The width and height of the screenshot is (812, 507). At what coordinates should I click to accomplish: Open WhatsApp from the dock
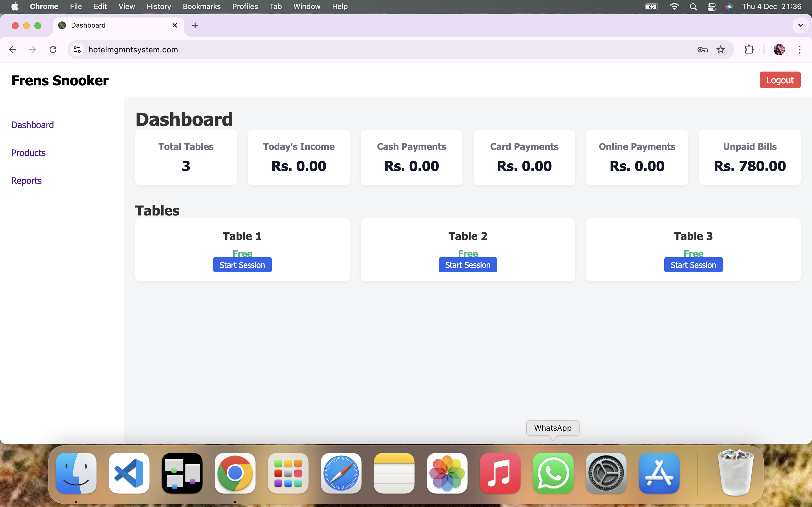(x=553, y=473)
